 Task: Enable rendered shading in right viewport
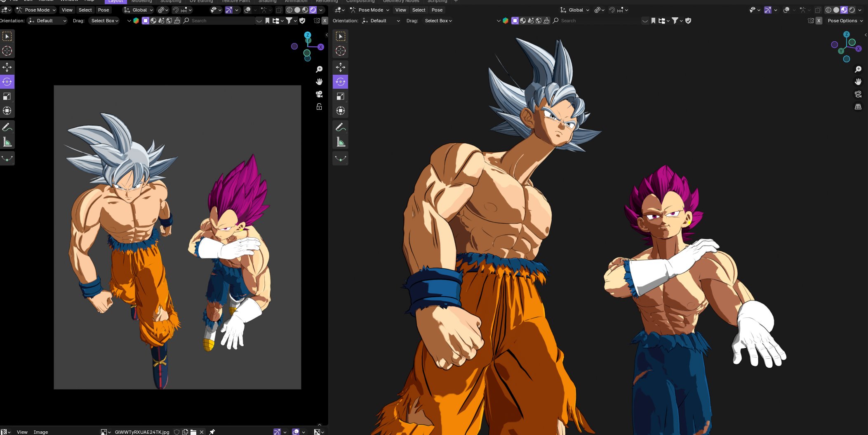click(852, 10)
